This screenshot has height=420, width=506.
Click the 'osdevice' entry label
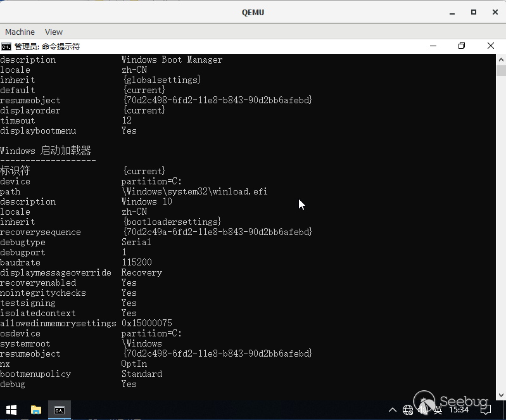click(20, 333)
